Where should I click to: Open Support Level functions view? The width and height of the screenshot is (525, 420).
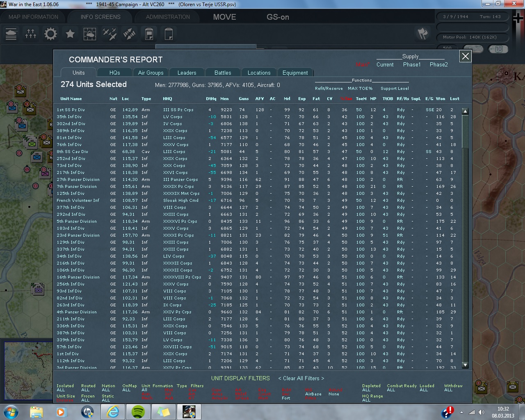395,88
